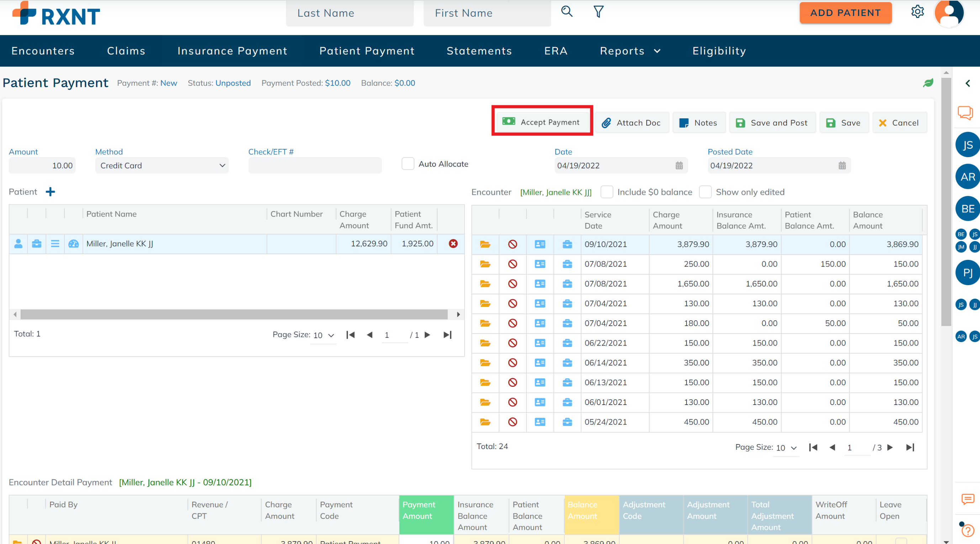980x544 pixels.
Task: Change the Encounter grid Page Size dropdown
Action: pos(786,448)
